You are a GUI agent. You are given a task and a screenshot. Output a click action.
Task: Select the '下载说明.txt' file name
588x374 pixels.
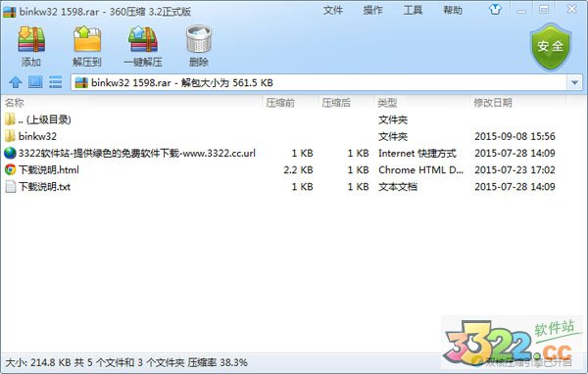click(44, 187)
